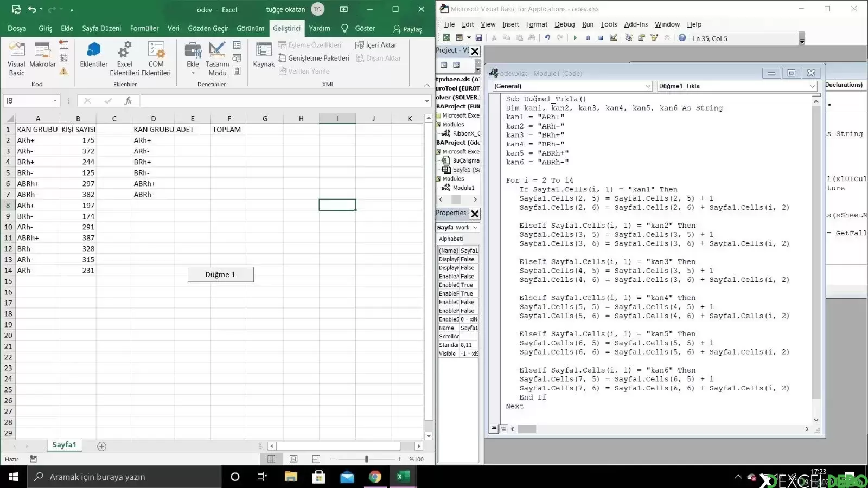Open Excel Eklentileri dialog

pos(124,59)
